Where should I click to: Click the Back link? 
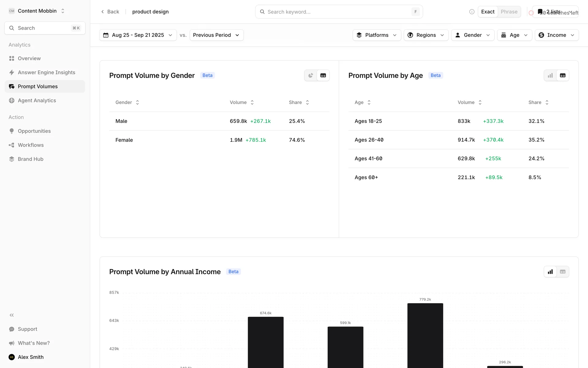pos(110,12)
